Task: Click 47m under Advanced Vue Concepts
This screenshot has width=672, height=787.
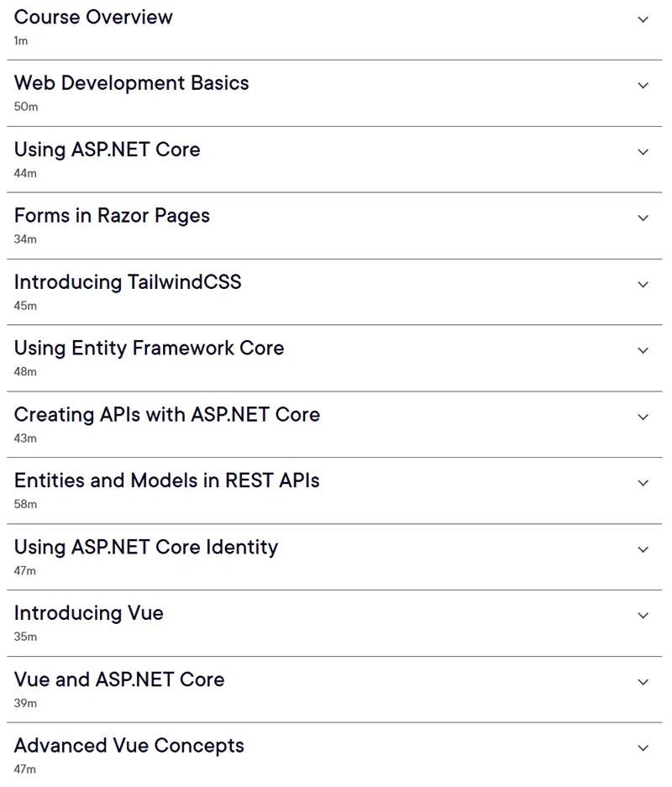Action: click(25, 769)
